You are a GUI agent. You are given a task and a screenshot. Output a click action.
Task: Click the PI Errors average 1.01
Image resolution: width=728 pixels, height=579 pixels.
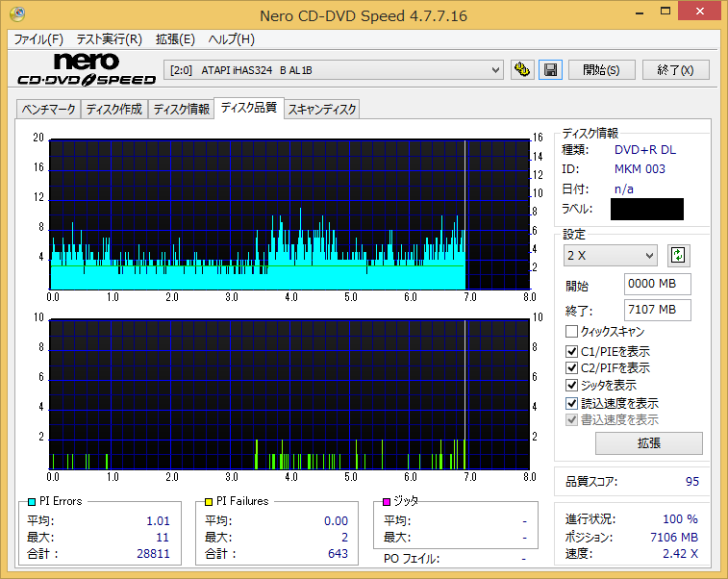pyautogui.click(x=158, y=521)
